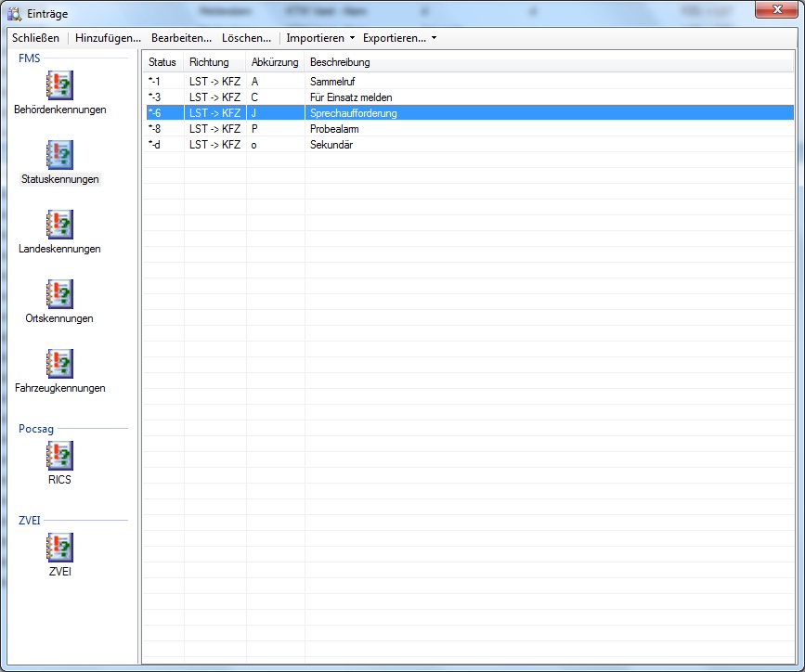The width and height of the screenshot is (805, 672).
Task: Expand the Exportieren dropdown arrow
Action: [434, 38]
